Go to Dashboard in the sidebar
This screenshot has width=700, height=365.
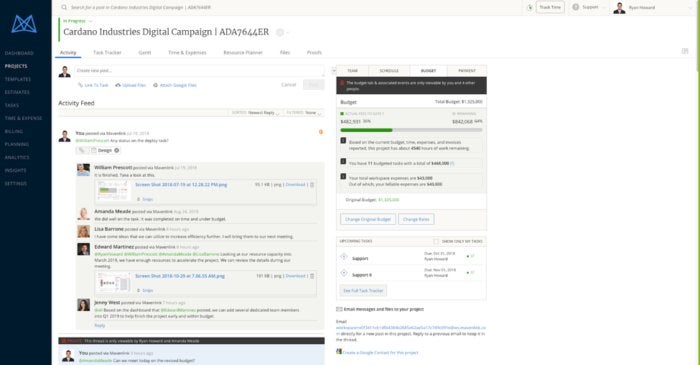point(19,53)
